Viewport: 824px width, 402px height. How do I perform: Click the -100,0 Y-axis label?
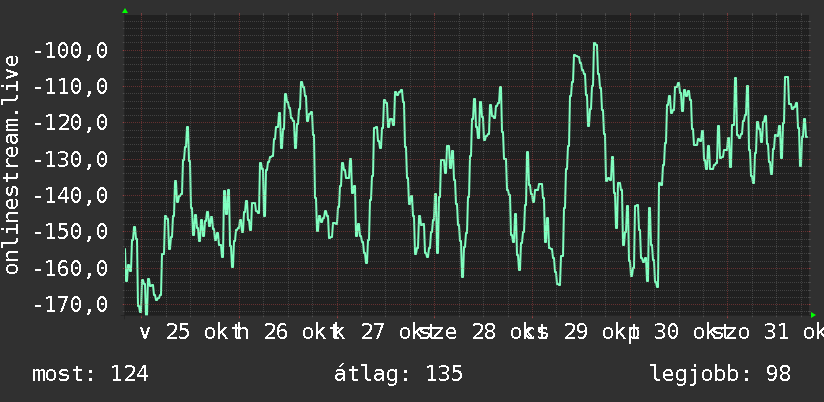[70, 51]
